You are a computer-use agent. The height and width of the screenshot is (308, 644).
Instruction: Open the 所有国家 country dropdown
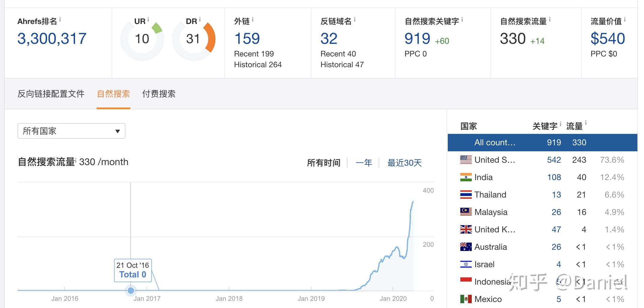(71, 131)
